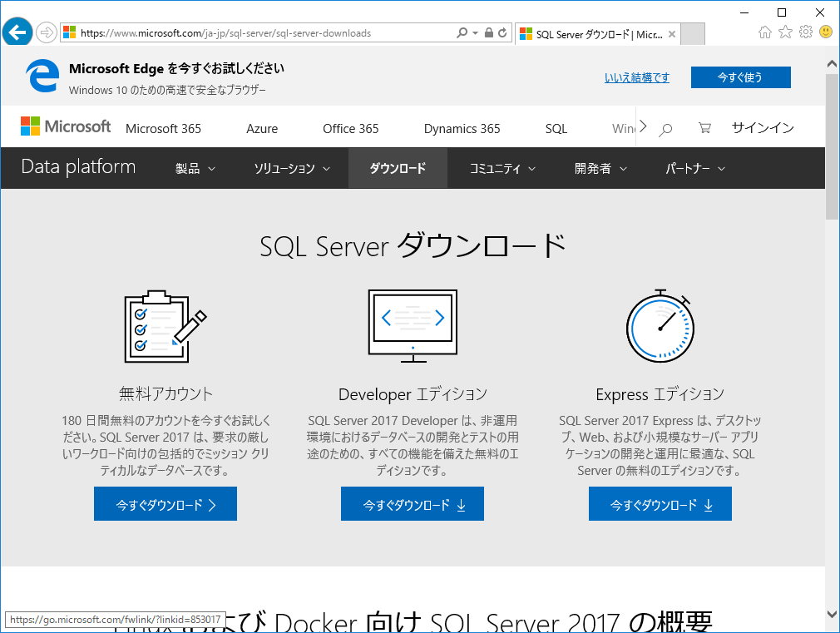This screenshot has width=840, height=633.
Task: Click the scrollbar down arrow
Action: click(x=832, y=614)
